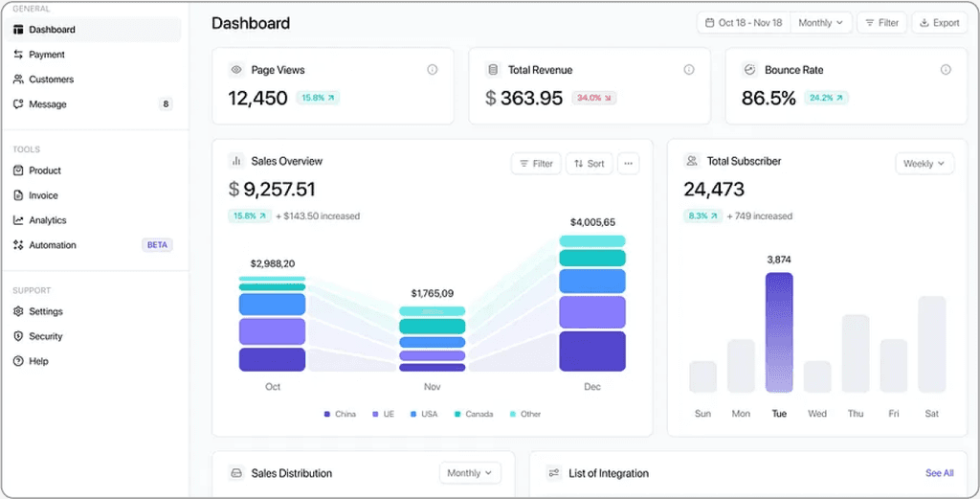Click the Help question-mark icon
The image size is (980, 499).
pyautogui.click(x=18, y=361)
